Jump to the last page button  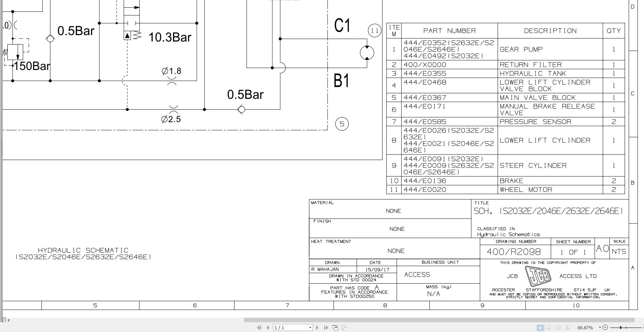click(326, 327)
